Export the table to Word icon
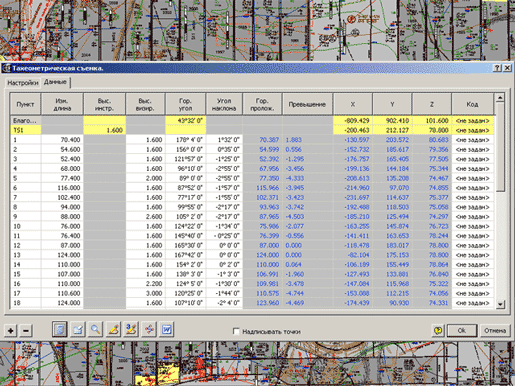Image resolution: width=515 pixels, height=386 pixels. pos(167,330)
